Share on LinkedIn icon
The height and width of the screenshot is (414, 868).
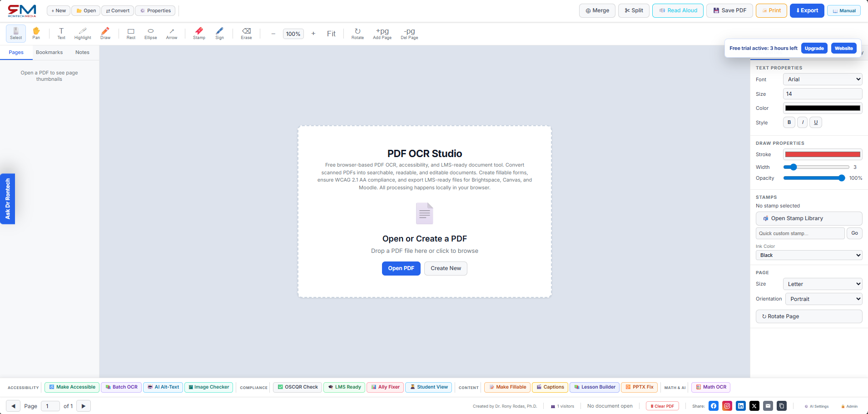(741, 406)
